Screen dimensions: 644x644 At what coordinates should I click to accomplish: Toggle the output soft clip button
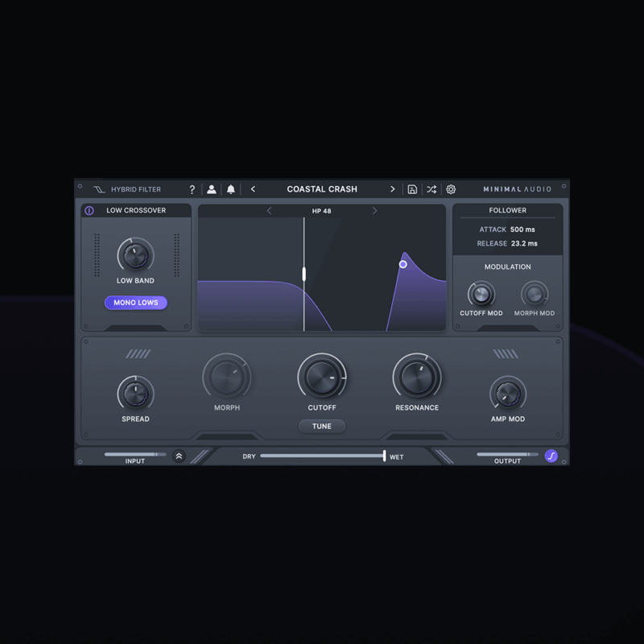551,456
